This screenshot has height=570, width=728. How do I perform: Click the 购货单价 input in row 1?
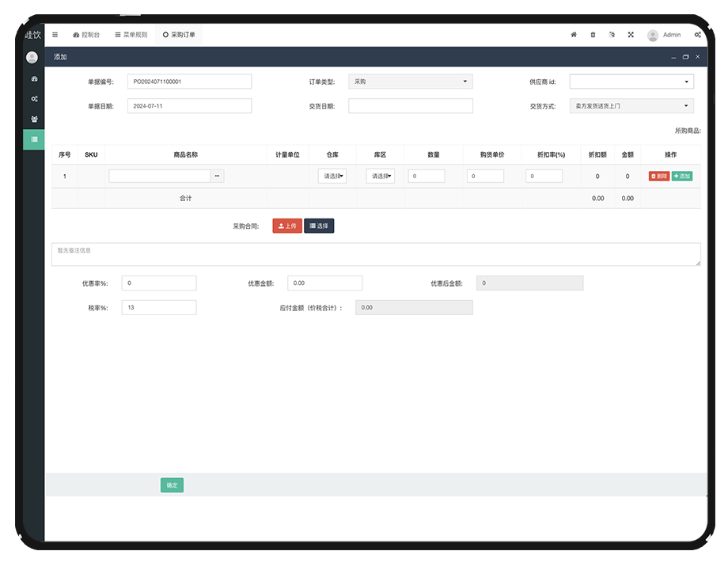[485, 176]
